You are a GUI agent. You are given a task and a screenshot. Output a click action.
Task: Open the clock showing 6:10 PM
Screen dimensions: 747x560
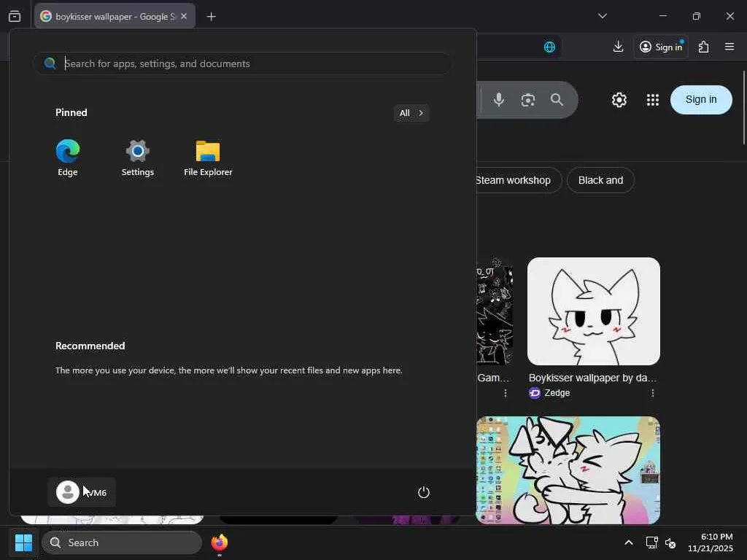(x=711, y=542)
